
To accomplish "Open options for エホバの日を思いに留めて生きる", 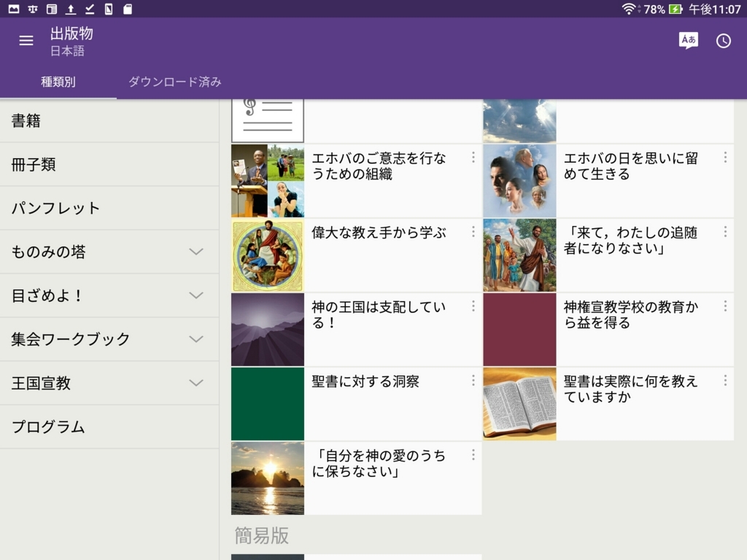I will [725, 157].
